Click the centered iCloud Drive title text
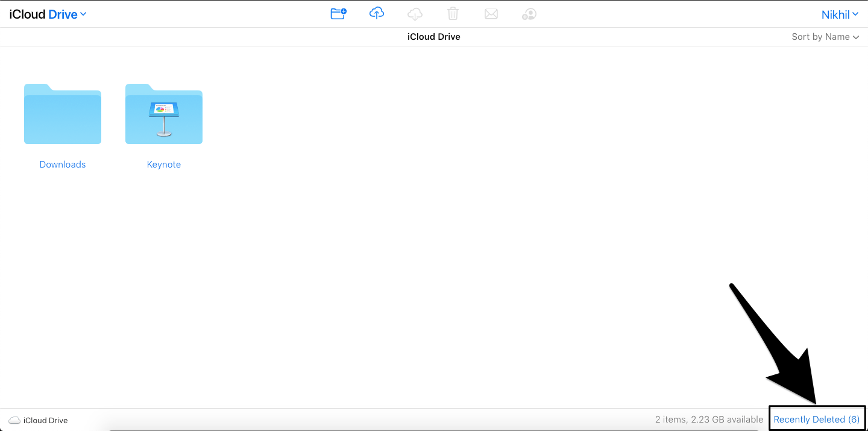The height and width of the screenshot is (431, 868). tap(434, 37)
